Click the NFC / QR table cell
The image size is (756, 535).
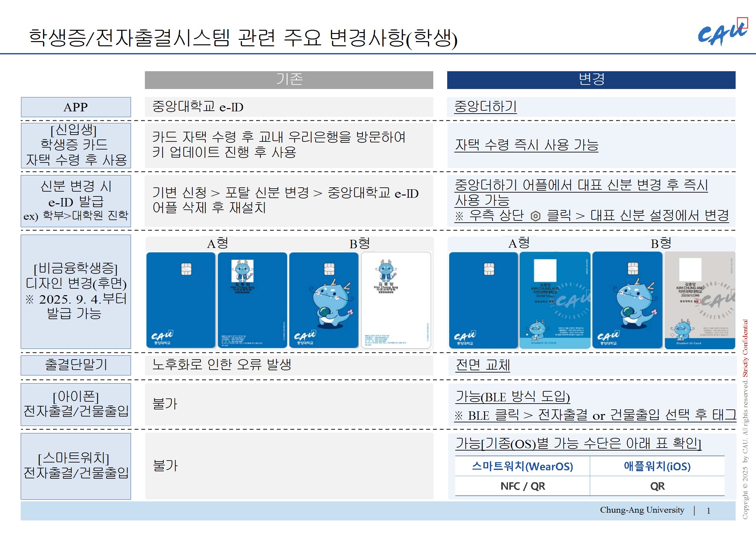(523, 486)
